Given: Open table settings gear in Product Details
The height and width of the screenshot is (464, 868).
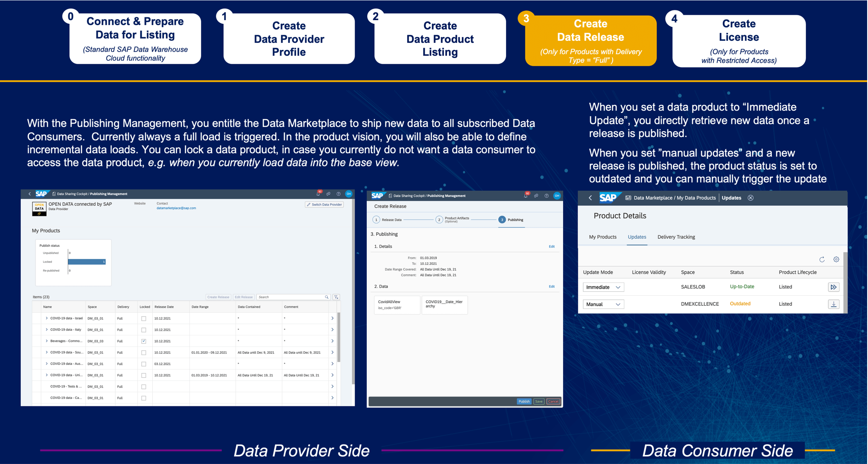Looking at the screenshot, I should pyautogui.click(x=836, y=259).
